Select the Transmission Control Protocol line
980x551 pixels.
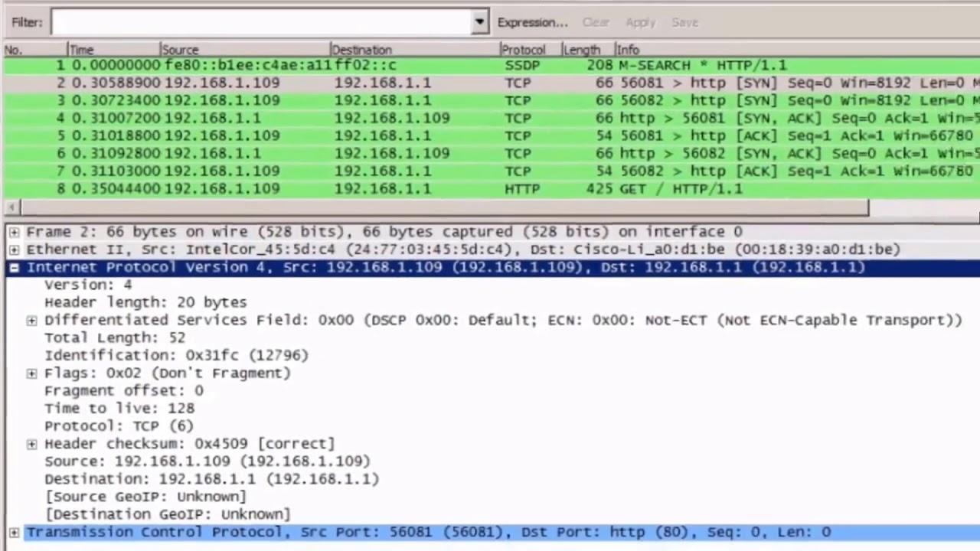429,532
